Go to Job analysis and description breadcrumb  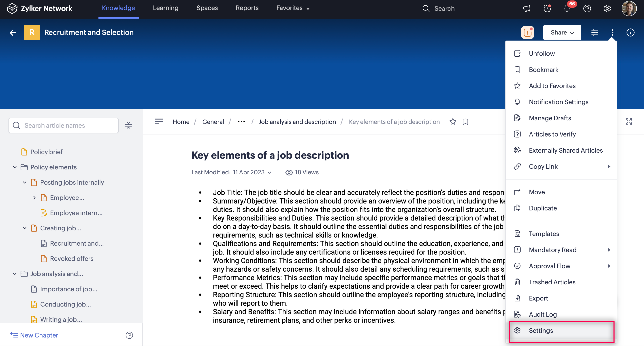[x=297, y=122]
